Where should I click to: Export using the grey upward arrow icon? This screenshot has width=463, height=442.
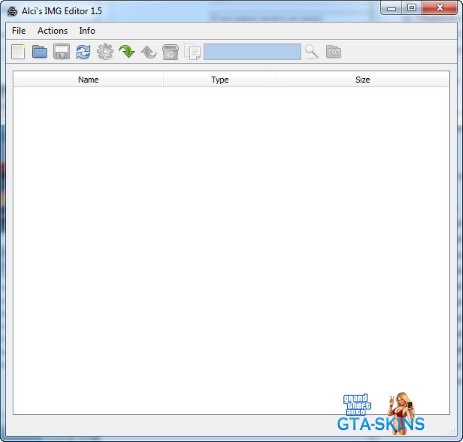tap(149, 52)
